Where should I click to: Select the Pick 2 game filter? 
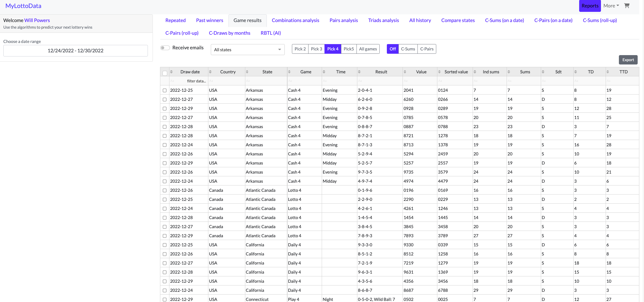point(300,49)
